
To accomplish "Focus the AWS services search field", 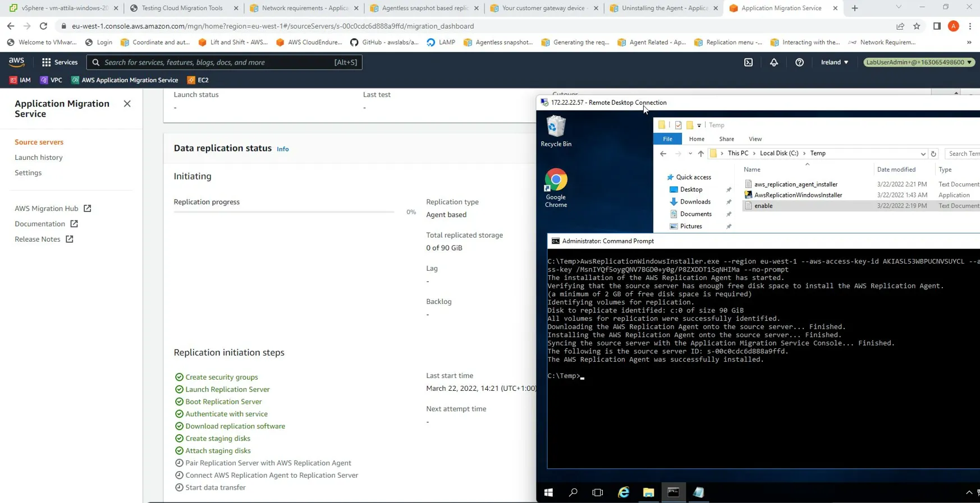I will pyautogui.click(x=225, y=62).
